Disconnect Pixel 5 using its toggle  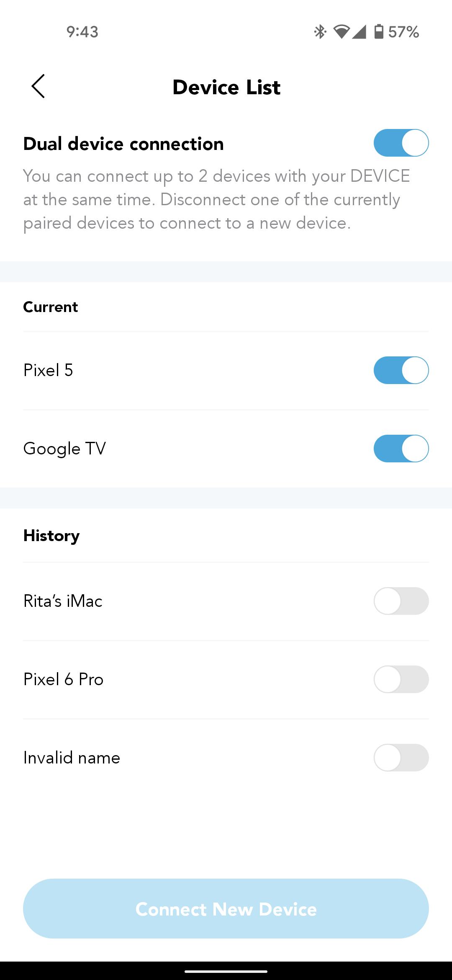coord(401,370)
